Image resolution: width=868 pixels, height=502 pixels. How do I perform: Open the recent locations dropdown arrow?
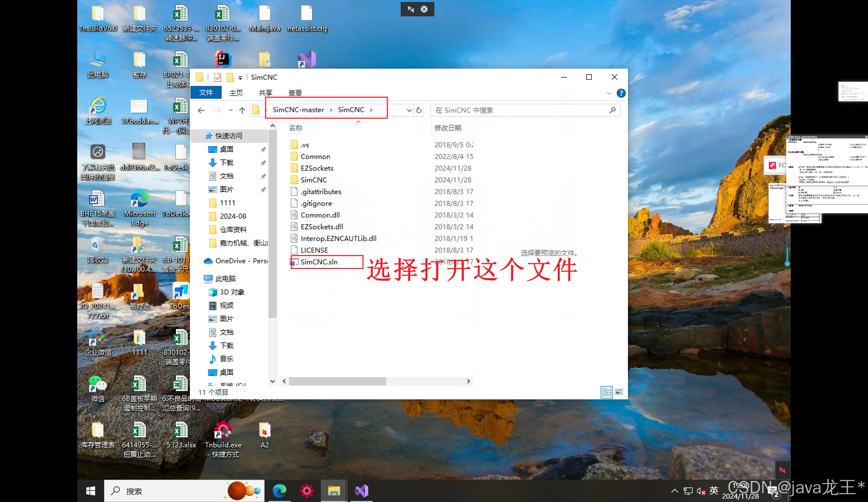click(x=231, y=110)
